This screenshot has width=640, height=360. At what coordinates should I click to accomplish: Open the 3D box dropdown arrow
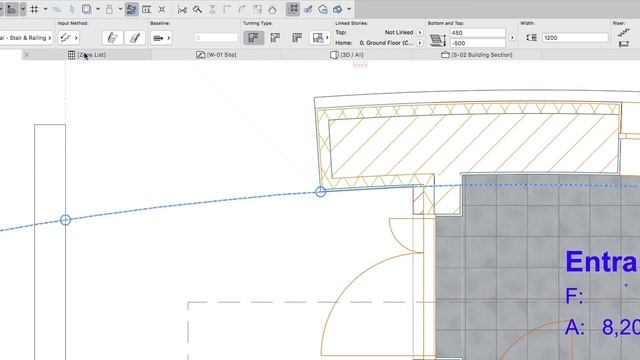pos(349,9)
